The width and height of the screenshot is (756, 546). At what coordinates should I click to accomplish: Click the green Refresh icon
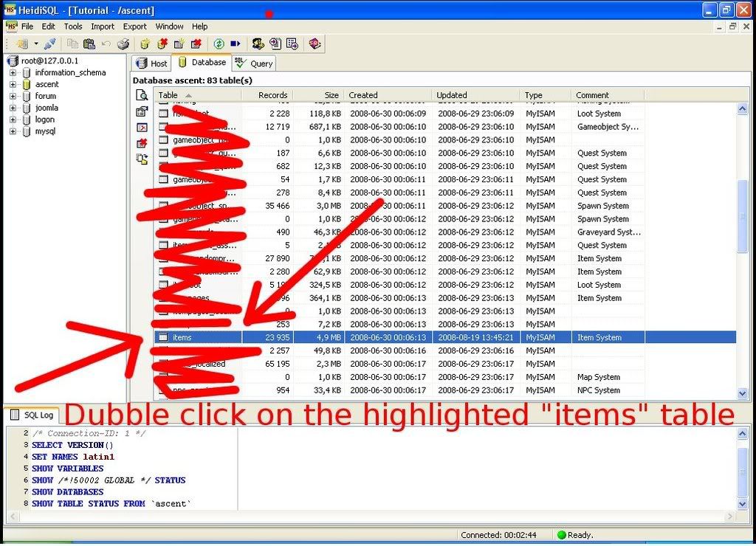pyautogui.click(x=219, y=44)
